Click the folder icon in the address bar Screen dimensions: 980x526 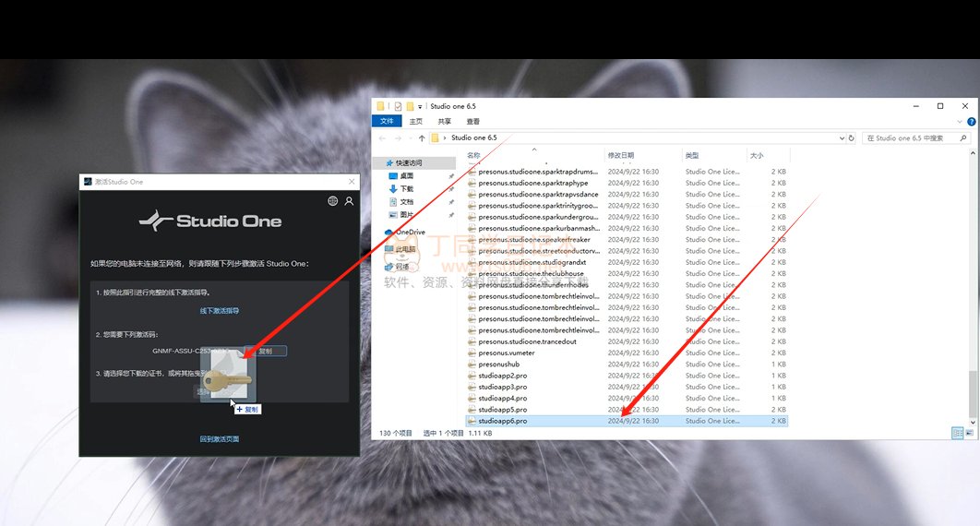point(435,138)
